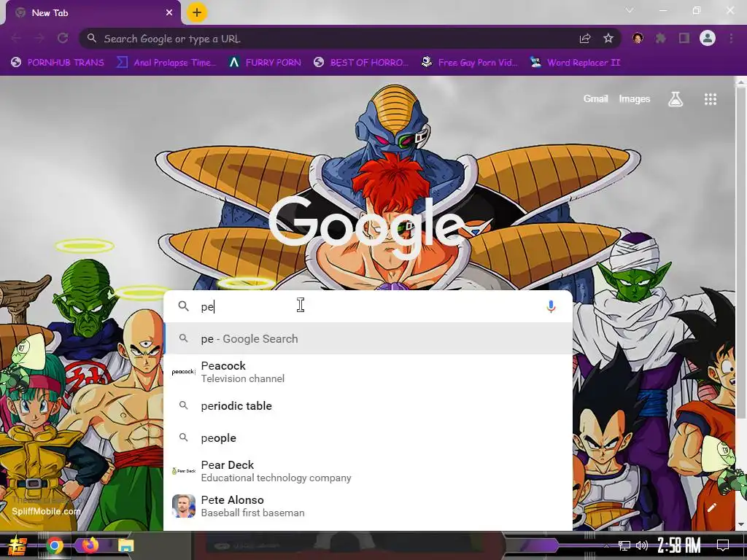
Task: Open the Google apps grid icon
Action: coord(711,99)
